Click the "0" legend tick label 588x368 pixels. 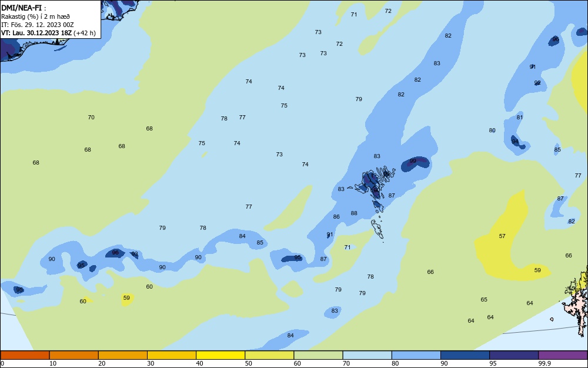tap(2, 363)
